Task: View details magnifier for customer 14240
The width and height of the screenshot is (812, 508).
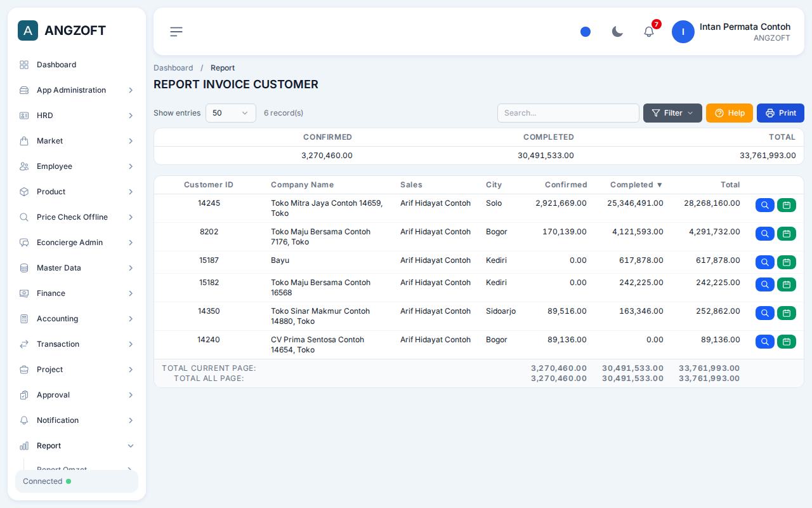Action: pyautogui.click(x=765, y=342)
